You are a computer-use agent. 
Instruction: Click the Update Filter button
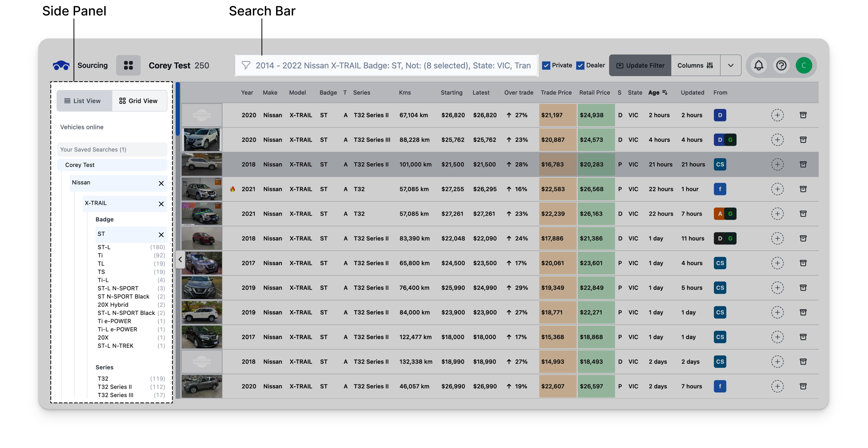coord(640,65)
